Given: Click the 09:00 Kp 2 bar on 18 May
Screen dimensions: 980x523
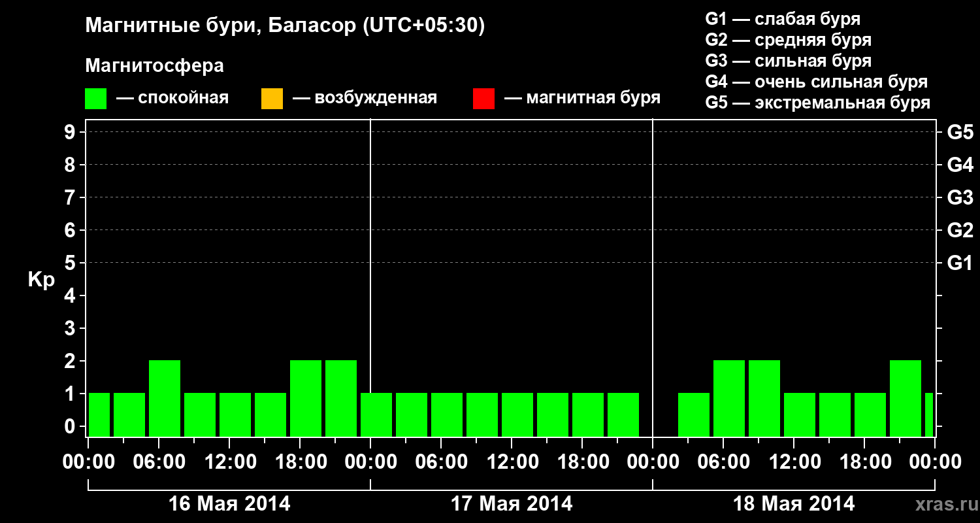Looking at the screenshot, I should 764,398.
